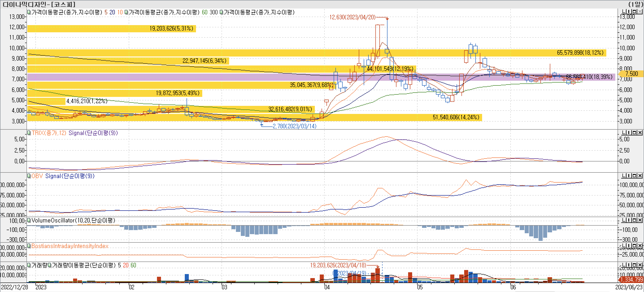Image resolution: width=644 pixels, height=292 pixels.
Task: Close the VolumeOscillator panel
Action: pos(640,220)
